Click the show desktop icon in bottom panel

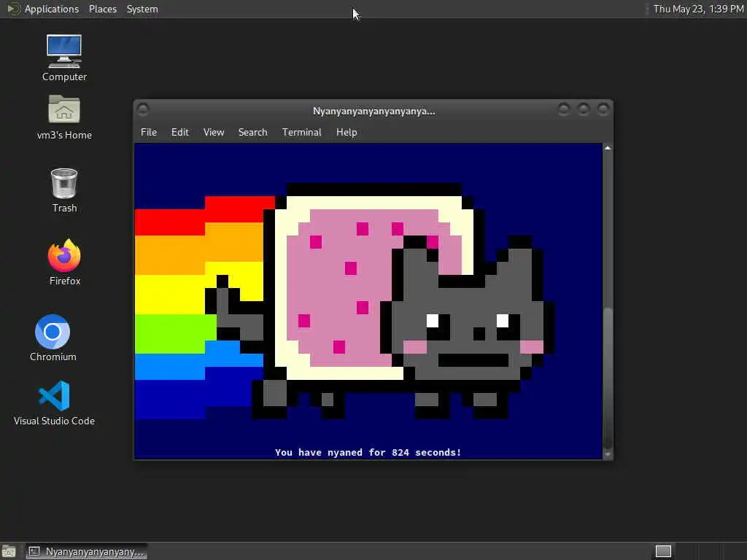point(9,551)
